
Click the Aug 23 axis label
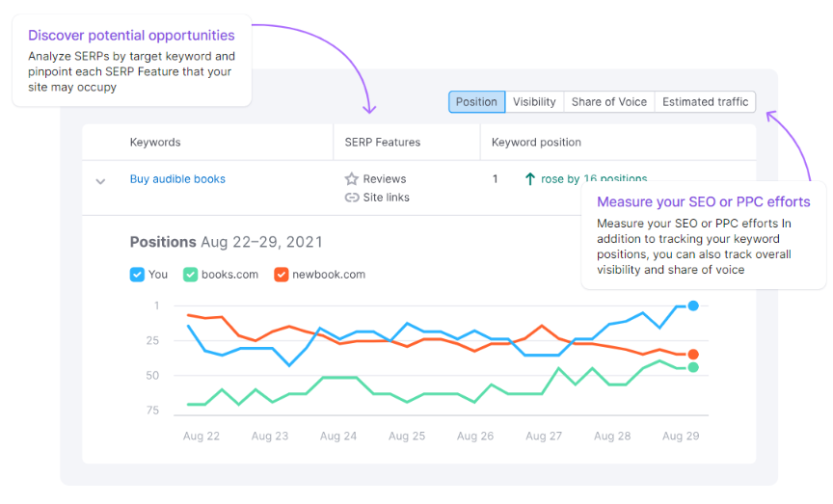(x=270, y=436)
